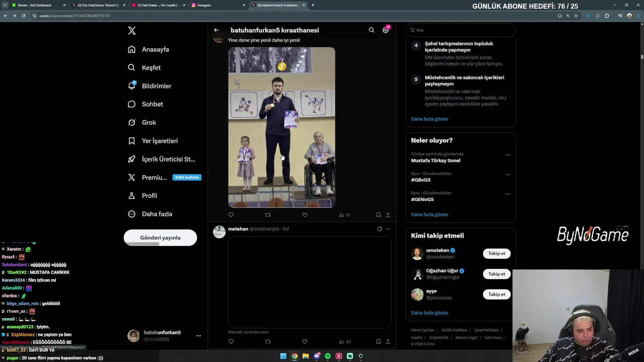Viewport: 644px width, 362px height.
Task: View analytics showing 43 views
Action: point(345,341)
